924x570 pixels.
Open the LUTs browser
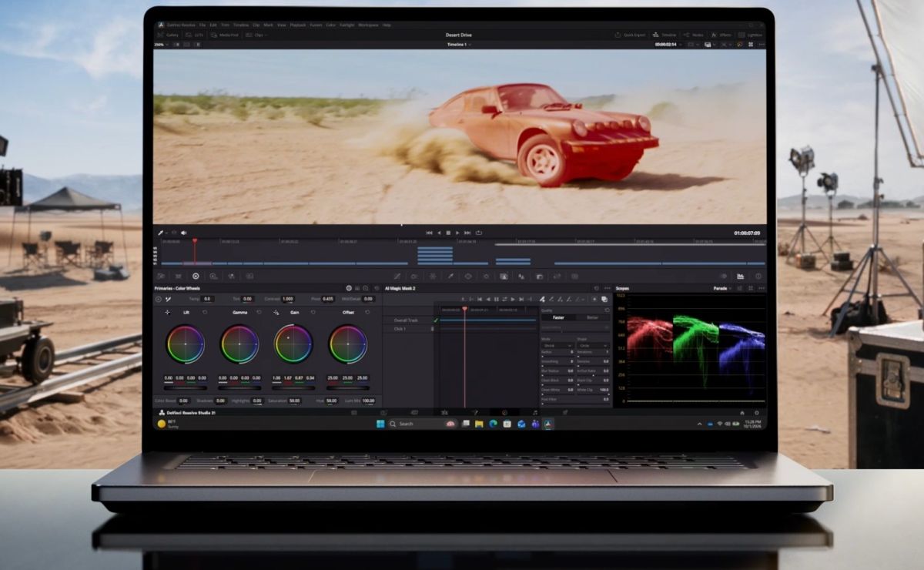pyautogui.click(x=193, y=35)
